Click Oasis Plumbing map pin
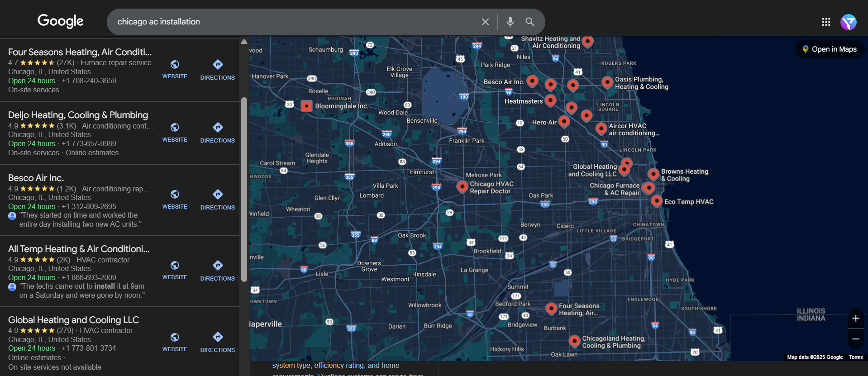868x376 pixels. click(607, 82)
